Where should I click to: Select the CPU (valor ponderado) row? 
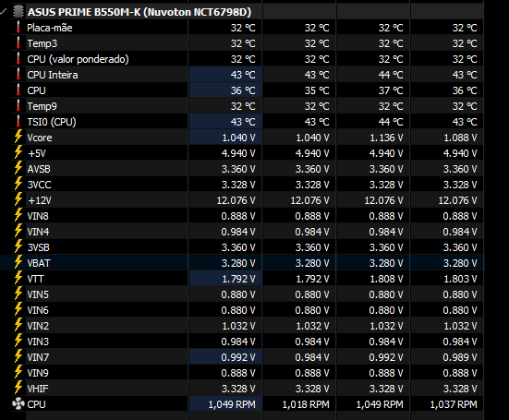[x=247, y=59]
